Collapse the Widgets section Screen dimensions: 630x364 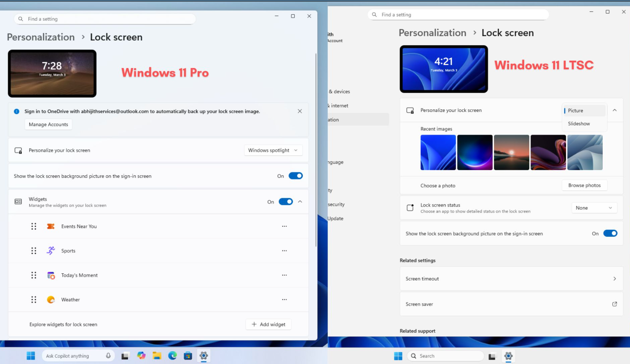pyautogui.click(x=300, y=202)
